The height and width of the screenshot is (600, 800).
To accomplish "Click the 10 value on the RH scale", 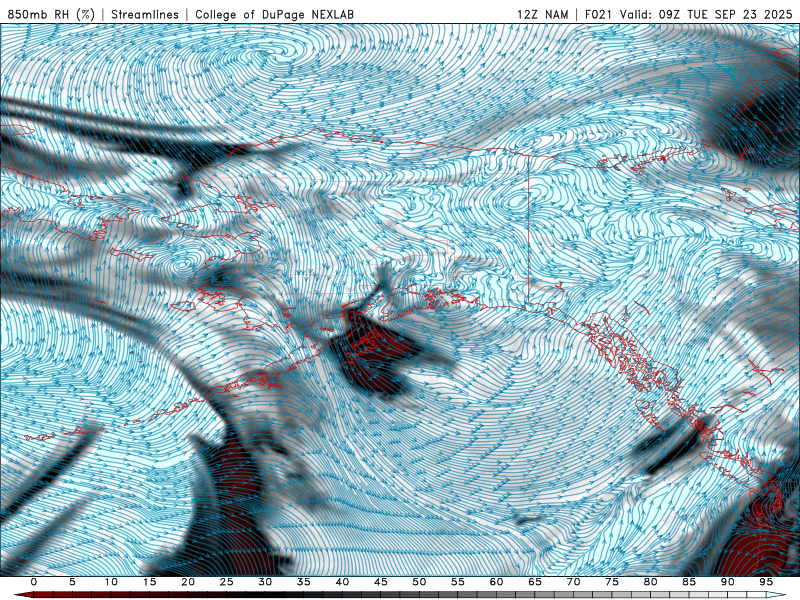I will [x=111, y=582].
